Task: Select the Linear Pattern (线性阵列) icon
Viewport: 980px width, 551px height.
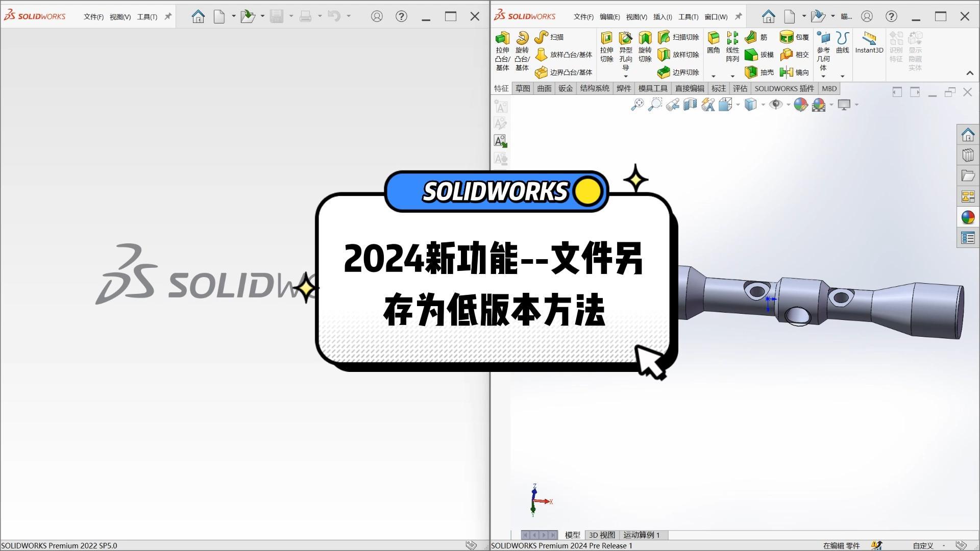Action: (732, 39)
